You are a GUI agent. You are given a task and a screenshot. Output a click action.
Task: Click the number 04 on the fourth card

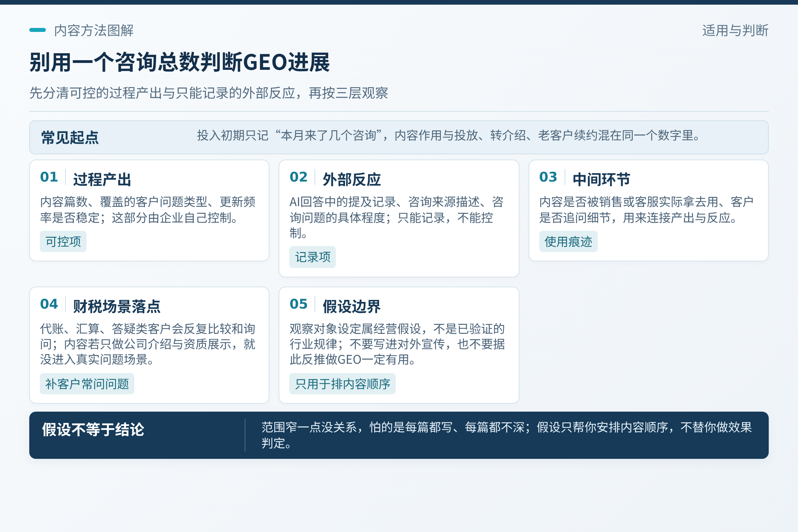[49, 304]
